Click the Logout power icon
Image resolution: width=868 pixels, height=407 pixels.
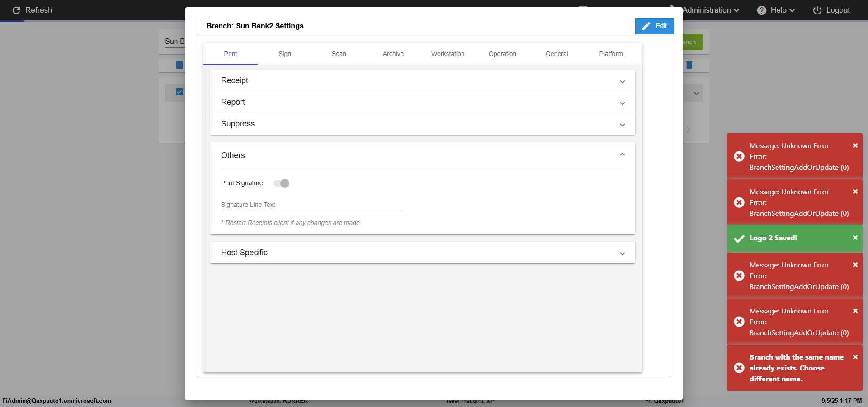coord(817,10)
